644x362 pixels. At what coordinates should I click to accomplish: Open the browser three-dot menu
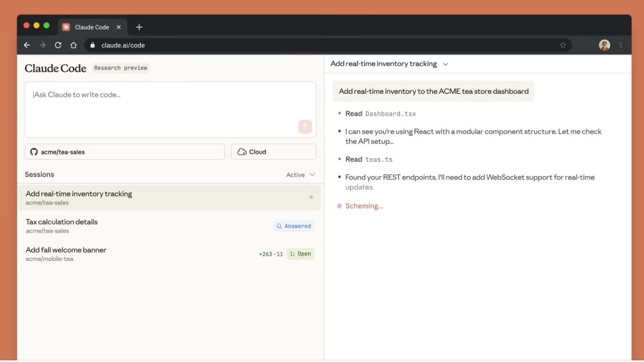click(621, 45)
